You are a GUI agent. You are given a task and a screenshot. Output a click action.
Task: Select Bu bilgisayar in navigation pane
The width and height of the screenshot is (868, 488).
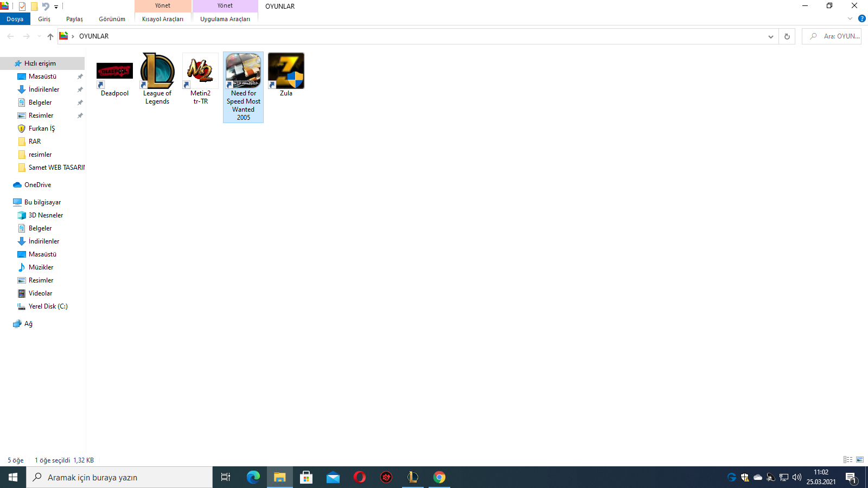tap(42, 202)
